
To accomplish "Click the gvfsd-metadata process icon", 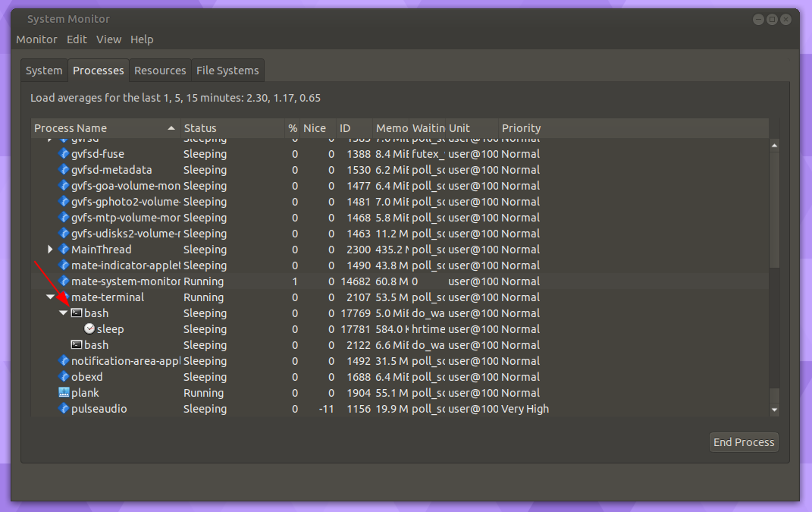I will point(64,170).
